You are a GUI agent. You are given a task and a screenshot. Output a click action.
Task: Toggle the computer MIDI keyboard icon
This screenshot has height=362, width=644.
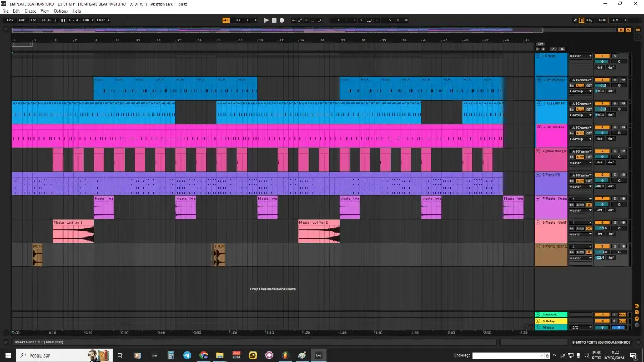[x=582, y=20]
